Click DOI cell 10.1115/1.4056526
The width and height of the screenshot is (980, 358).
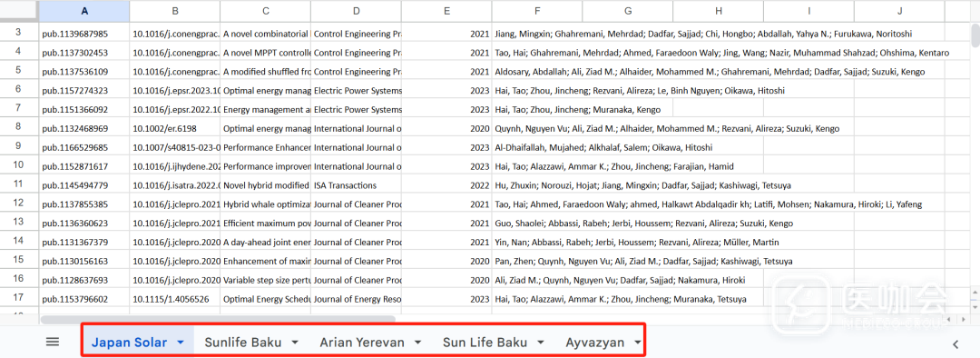(175, 299)
